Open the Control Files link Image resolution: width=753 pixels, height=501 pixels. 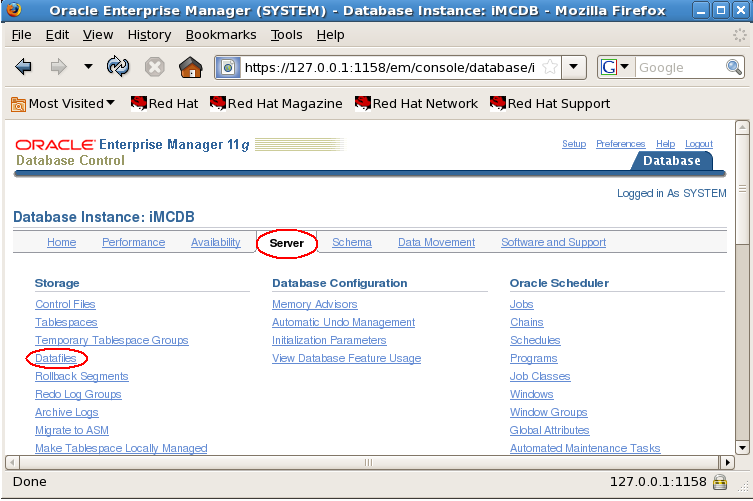65,304
